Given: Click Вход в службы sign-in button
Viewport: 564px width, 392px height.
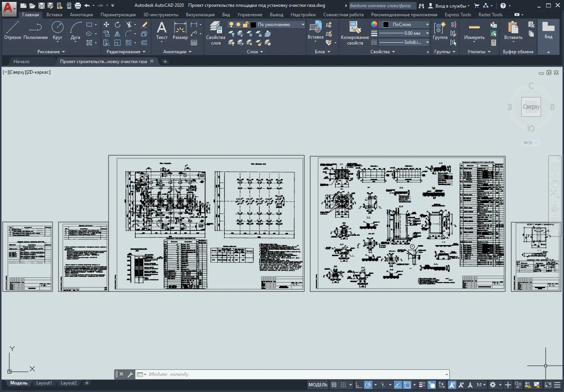Looking at the screenshot, I should tap(449, 6).
